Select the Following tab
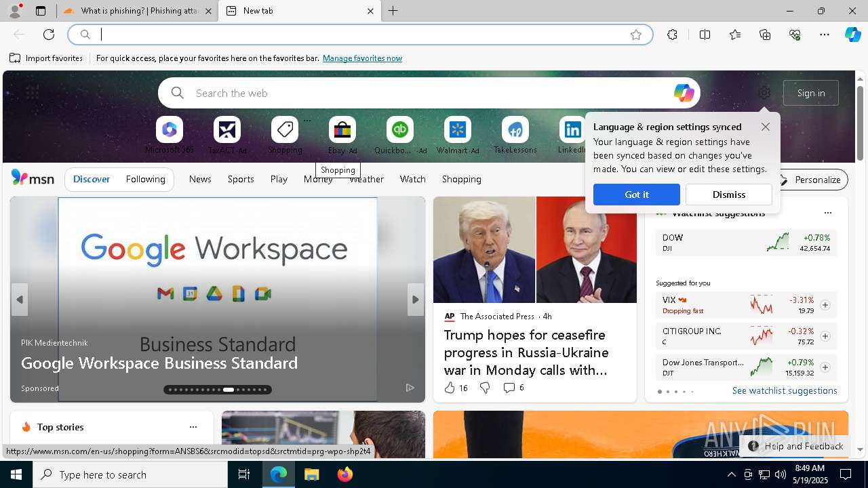The height and width of the screenshot is (488, 868). [146, 179]
